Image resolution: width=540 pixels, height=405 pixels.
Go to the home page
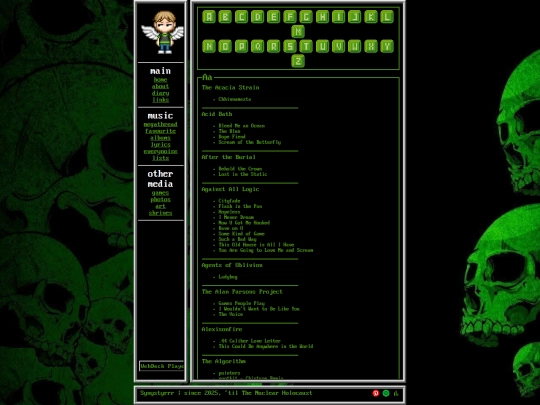coord(160,80)
